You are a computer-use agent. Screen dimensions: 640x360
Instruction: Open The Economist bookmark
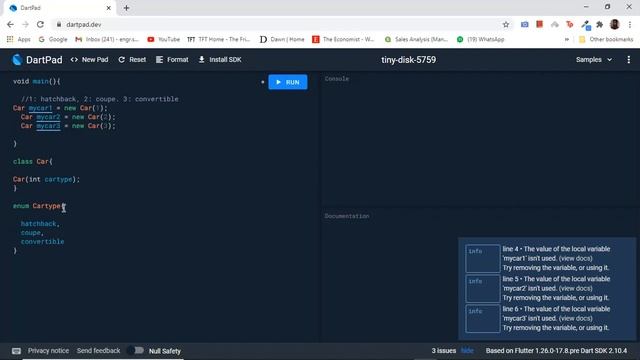tap(343, 39)
